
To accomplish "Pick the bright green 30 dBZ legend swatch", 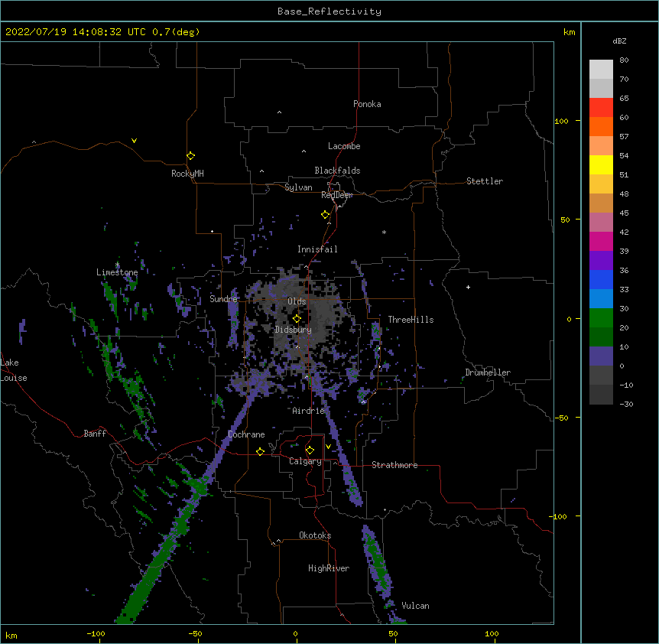I will point(601,318).
